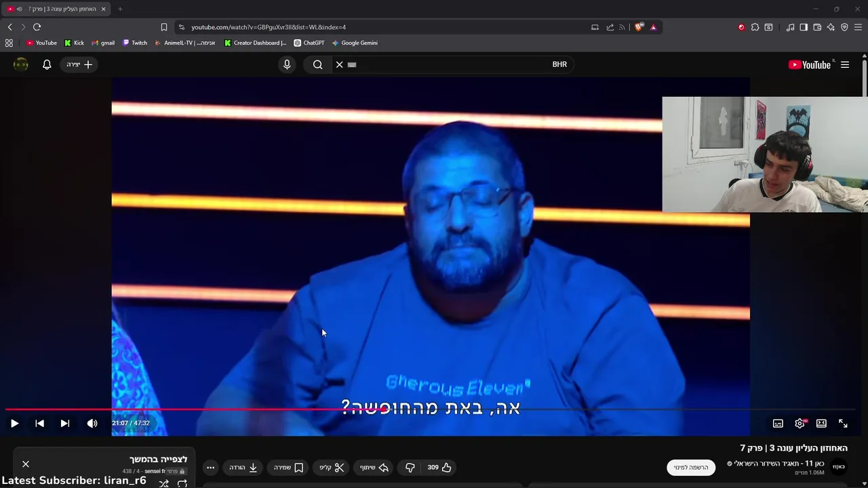The height and width of the screenshot is (488, 868).
Task: Open a new browser tab plus
Action: click(x=120, y=9)
